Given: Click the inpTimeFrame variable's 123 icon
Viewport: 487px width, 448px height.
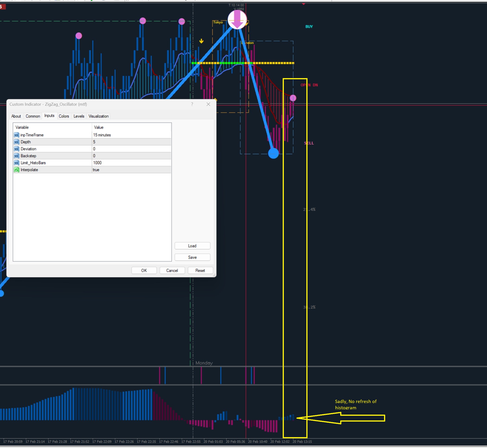Looking at the screenshot, I should (16, 135).
